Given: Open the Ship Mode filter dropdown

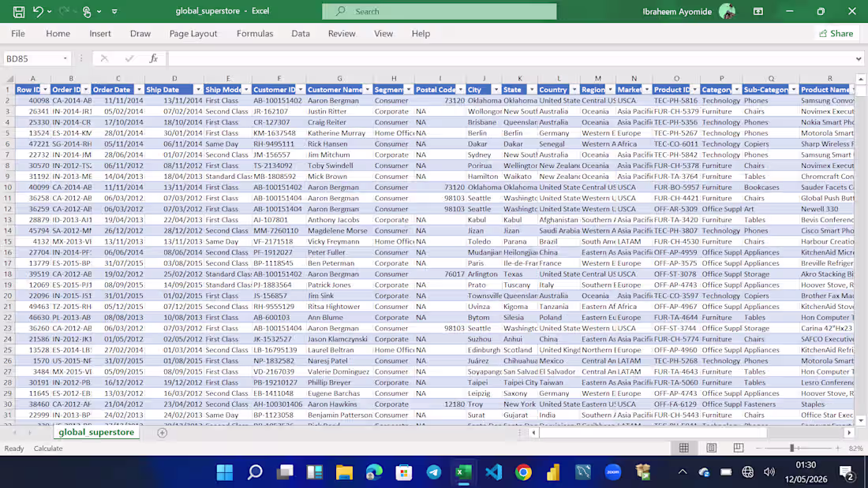Looking at the screenshot, I should point(245,90).
